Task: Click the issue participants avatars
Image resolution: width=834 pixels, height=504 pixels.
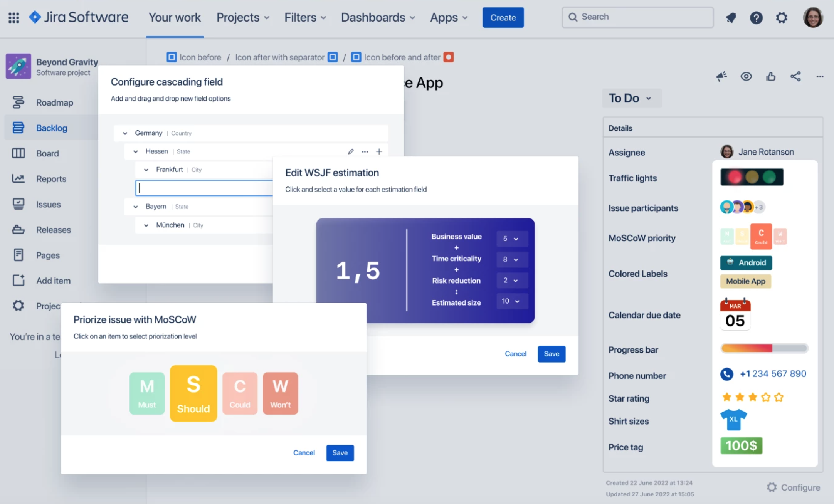Action: (742, 207)
